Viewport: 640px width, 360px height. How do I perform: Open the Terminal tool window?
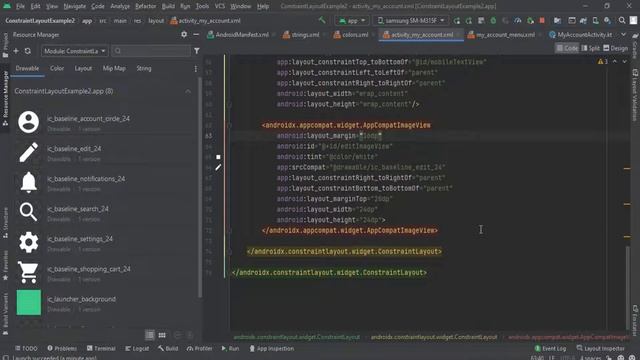click(101, 349)
